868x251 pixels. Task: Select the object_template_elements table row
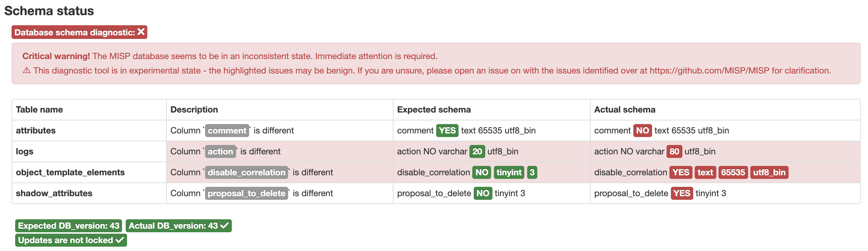(x=71, y=172)
